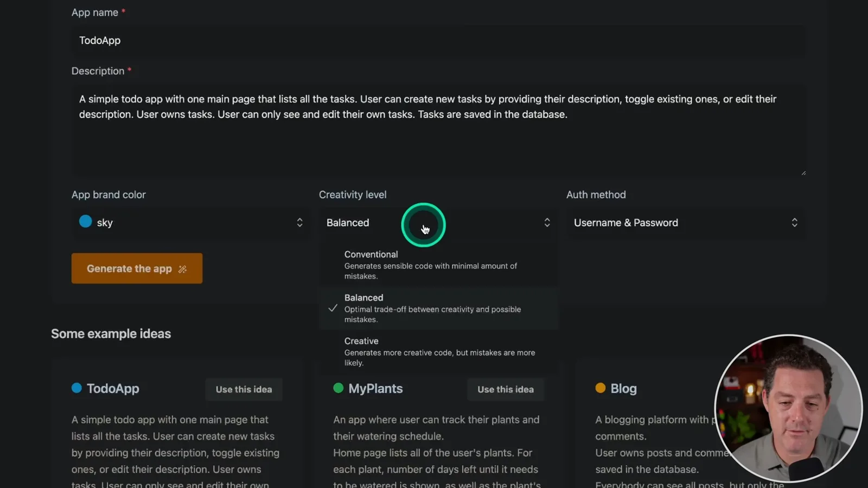
Task: Select the Balanced creativity option
Action: click(x=438, y=308)
